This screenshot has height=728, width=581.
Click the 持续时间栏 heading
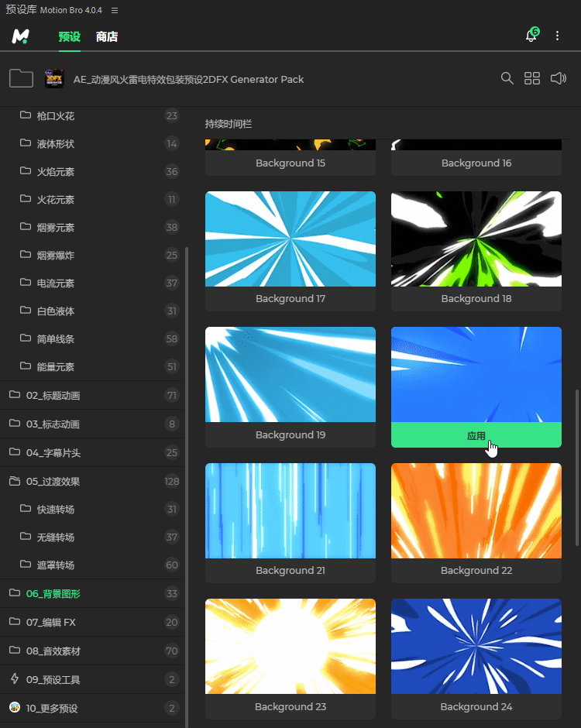229,124
